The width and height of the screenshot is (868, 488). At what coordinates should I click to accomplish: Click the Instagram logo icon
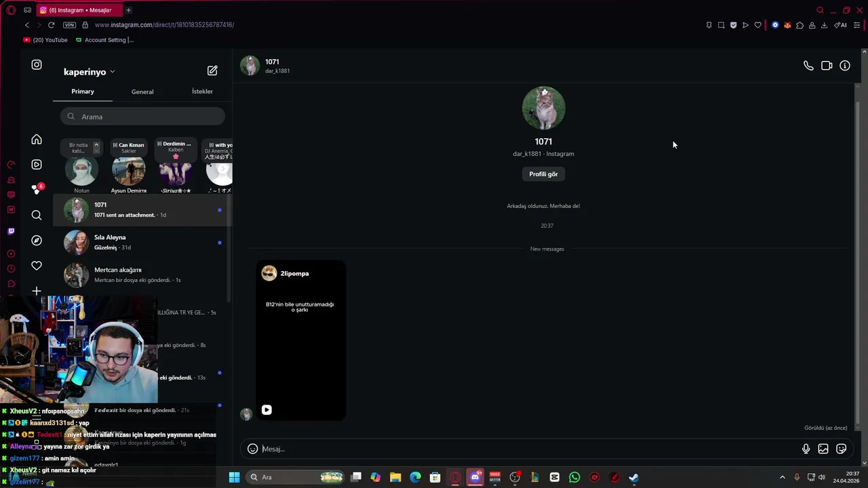click(x=37, y=65)
